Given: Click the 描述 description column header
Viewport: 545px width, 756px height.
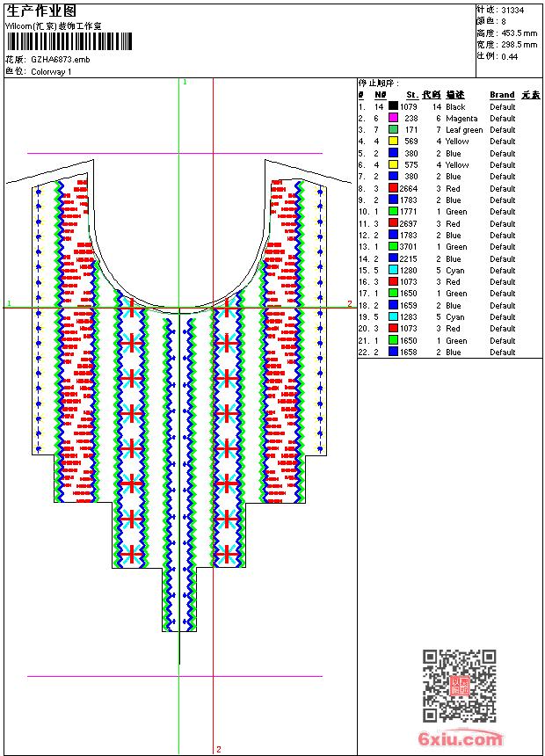Looking at the screenshot, I should coord(454,95).
